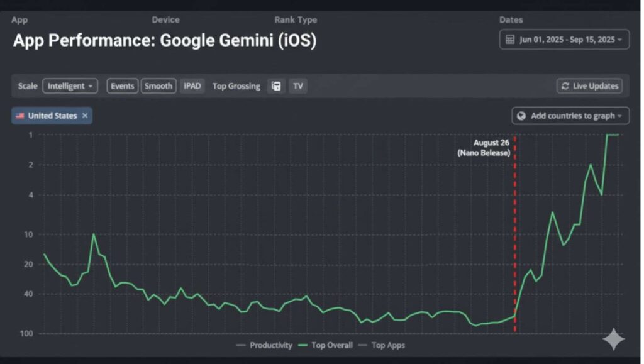644x364 pixels.
Task: Click the Gemini sparkle icon at bottom right
Action: click(x=613, y=339)
